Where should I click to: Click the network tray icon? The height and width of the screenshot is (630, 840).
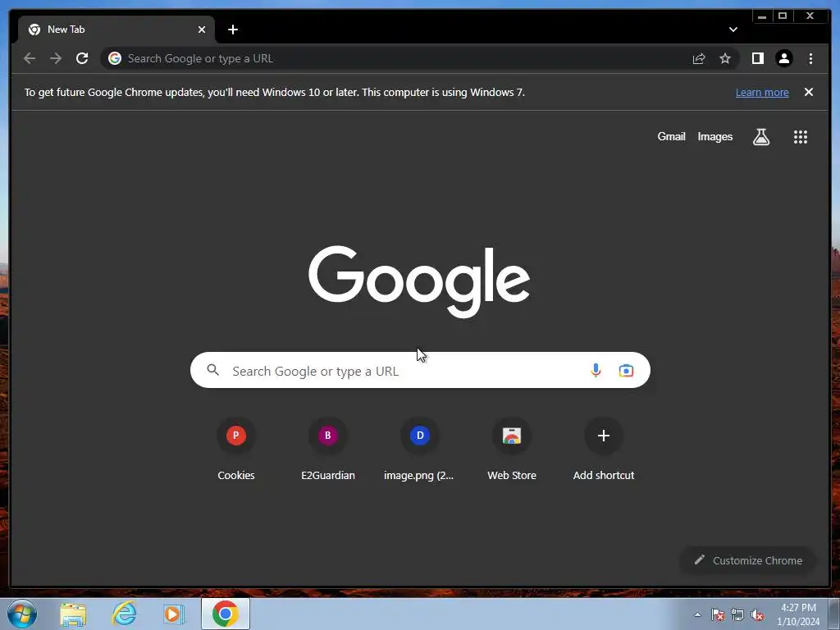coord(737,614)
